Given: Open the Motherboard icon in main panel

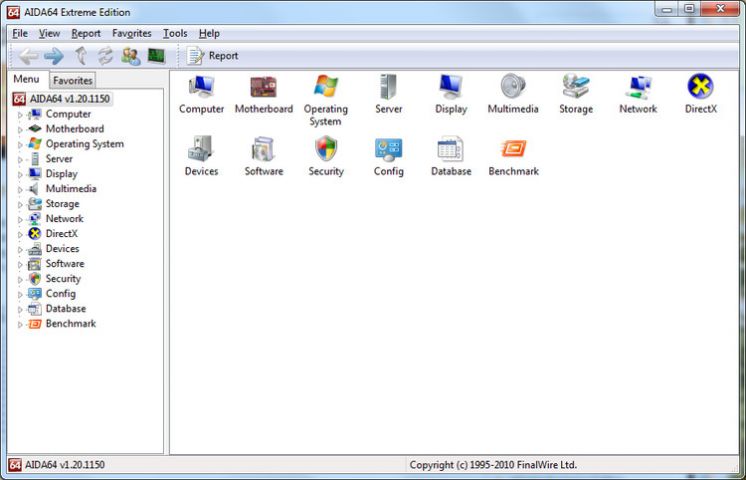Looking at the screenshot, I should pyautogui.click(x=263, y=88).
